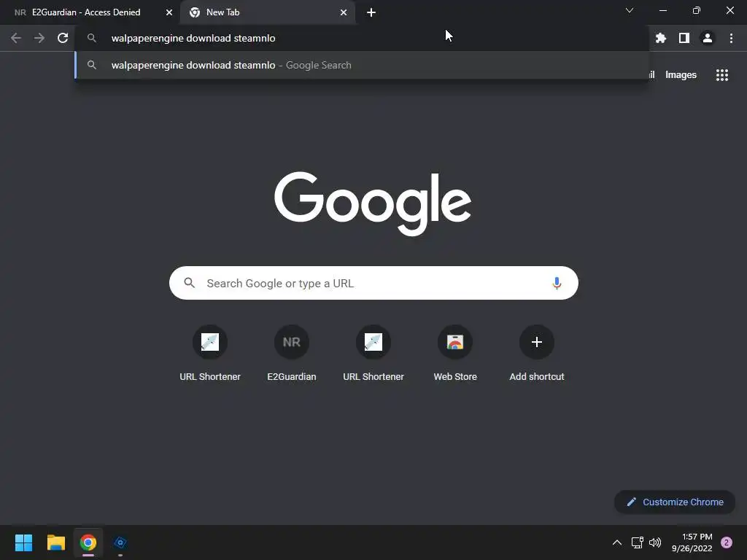Open the first URL Shortener shortcut
The height and width of the screenshot is (560, 747).
coord(210,354)
